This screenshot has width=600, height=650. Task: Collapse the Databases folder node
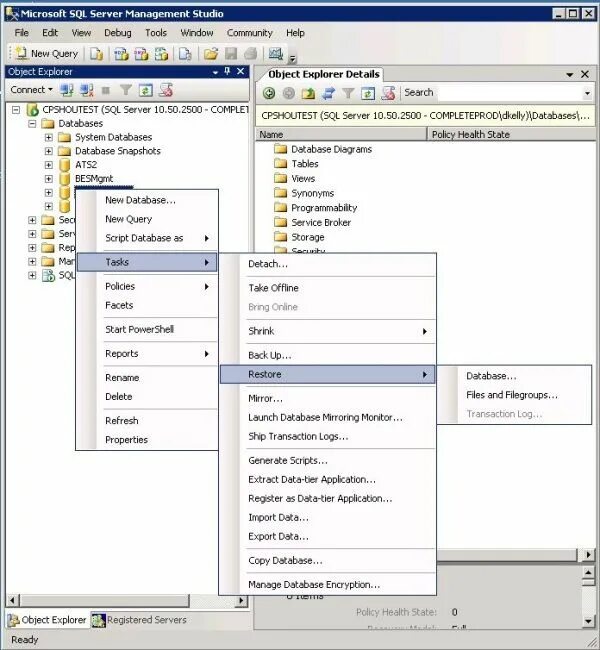pyautogui.click(x=32, y=124)
